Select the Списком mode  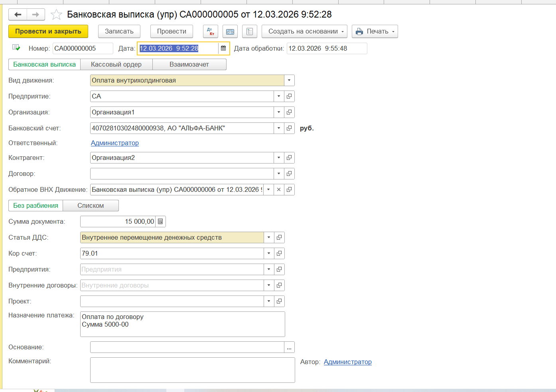point(91,205)
